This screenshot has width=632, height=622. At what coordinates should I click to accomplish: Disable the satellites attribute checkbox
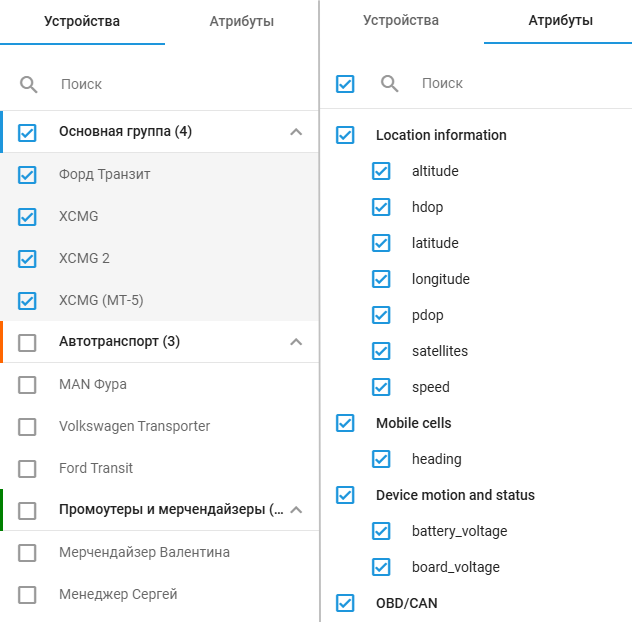pyautogui.click(x=381, y=351)
